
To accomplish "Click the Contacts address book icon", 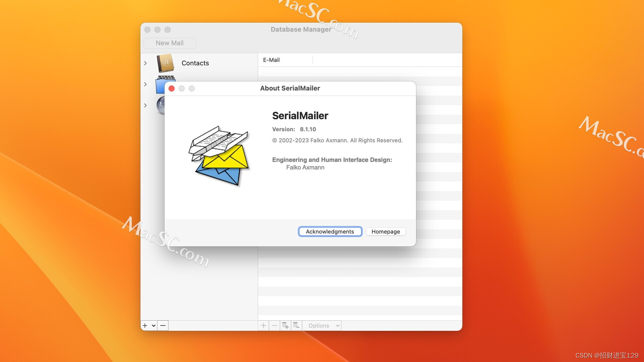I will click(165, 63).
